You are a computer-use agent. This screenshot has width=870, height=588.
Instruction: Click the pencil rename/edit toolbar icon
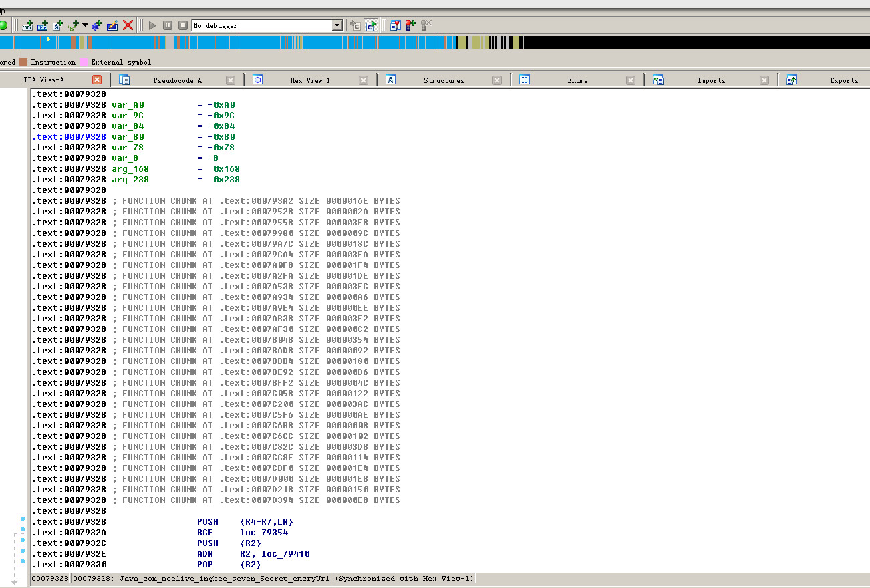(x=112, y=25)
